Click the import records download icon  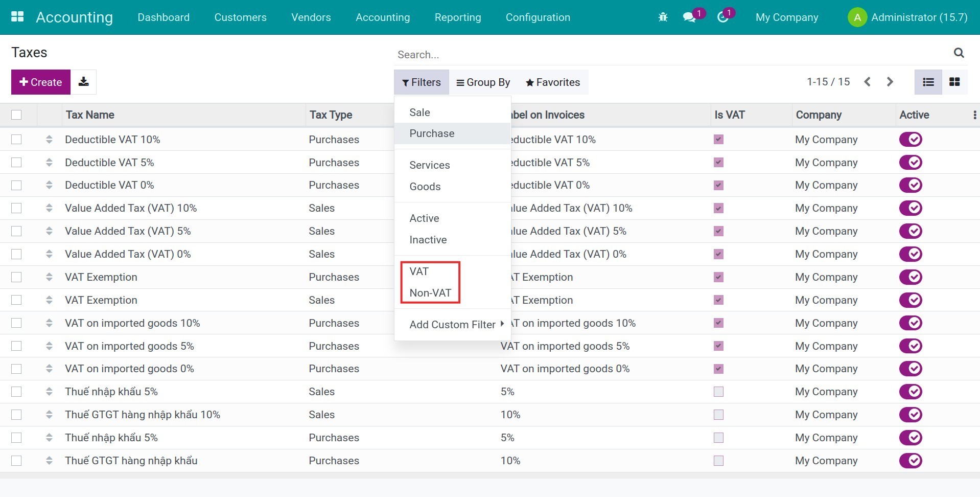(83, 82)
